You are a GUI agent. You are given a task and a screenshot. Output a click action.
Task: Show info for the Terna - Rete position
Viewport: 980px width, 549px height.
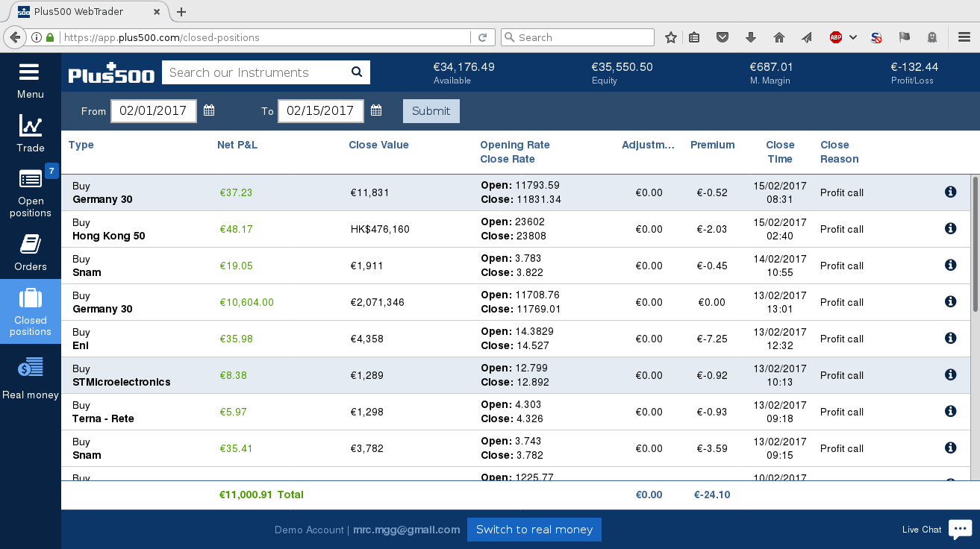(x=950, y=411)
